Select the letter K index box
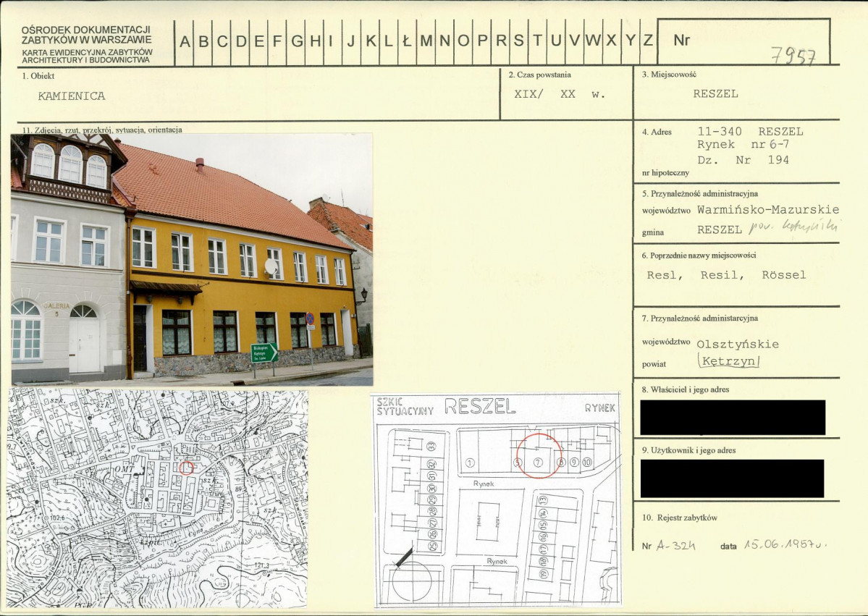This screenshot has width=868, height=616. [x=371, y=41]
